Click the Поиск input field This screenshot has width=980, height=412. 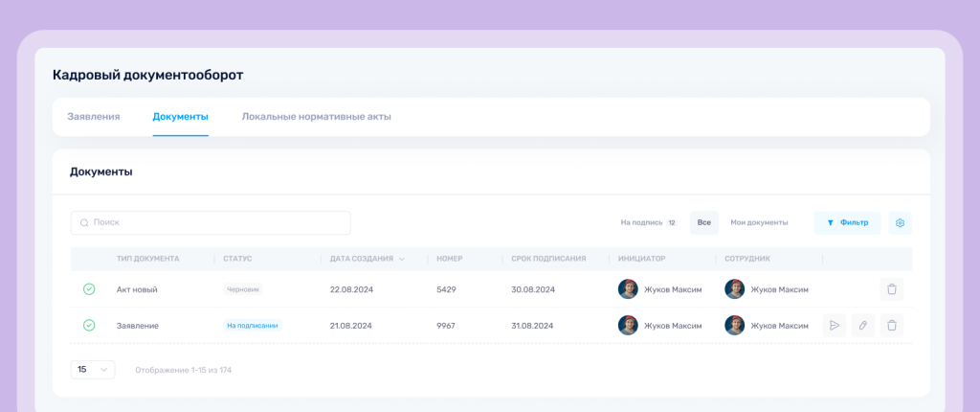pyautogui.click(x=215, y=223)
